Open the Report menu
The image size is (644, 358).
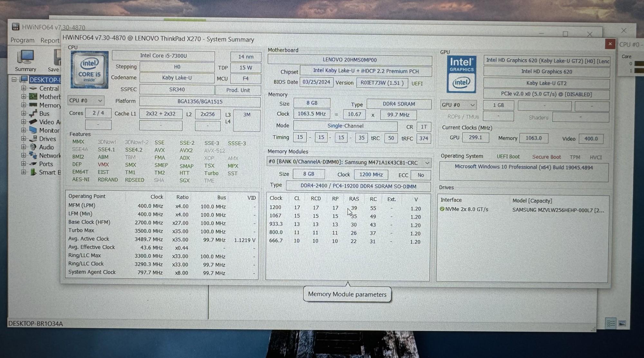(x=50, y=40)
